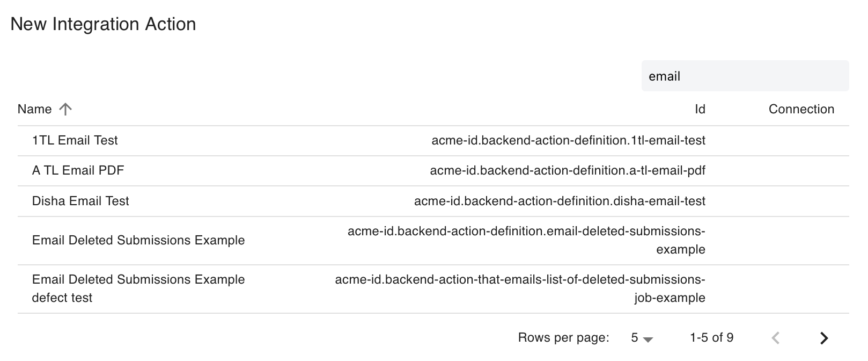Click the previous page arrow
The width and height of the screenshot is (868, 361).
pyautogui.click(x=775, y=338)
